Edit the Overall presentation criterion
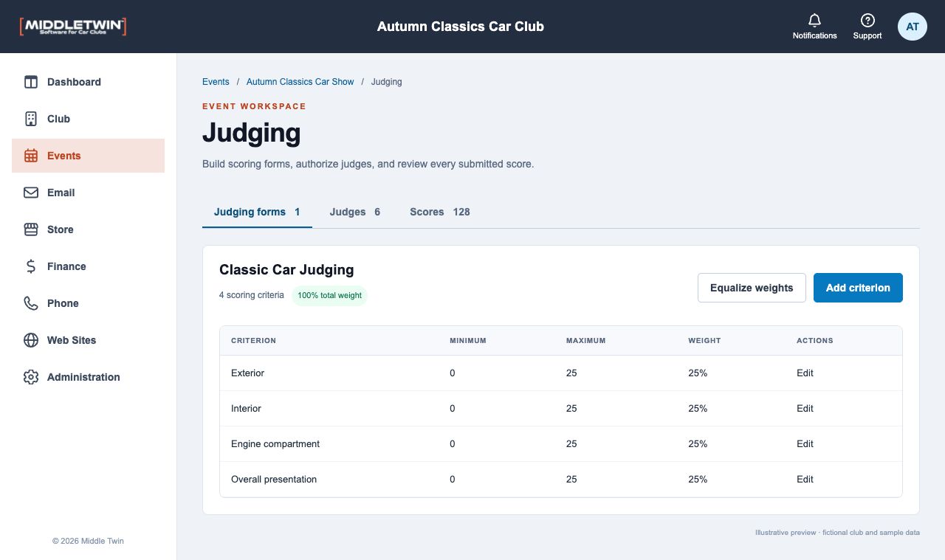 805,480
